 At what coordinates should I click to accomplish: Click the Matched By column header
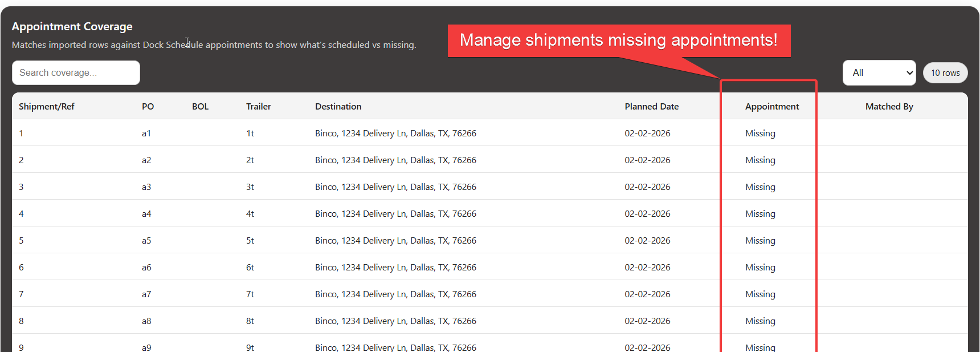(x=889, y=107)
